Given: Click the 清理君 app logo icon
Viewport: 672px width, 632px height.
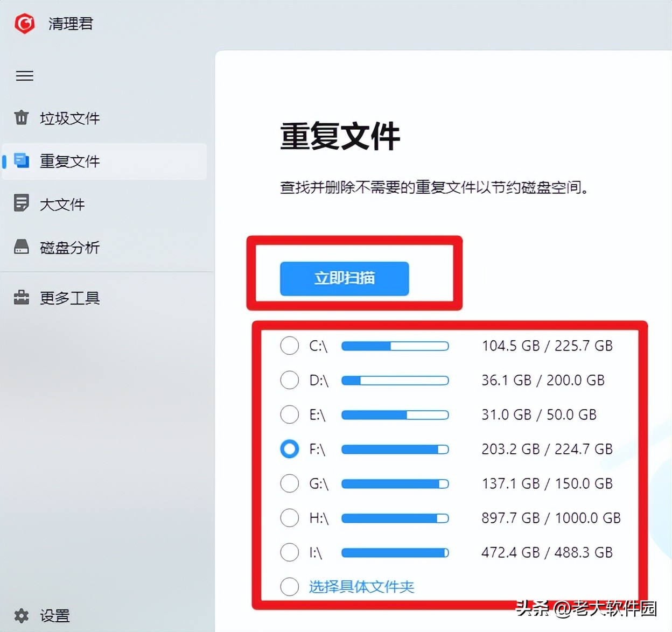Looking at the screenshot, I should click(x=24, y=24).
